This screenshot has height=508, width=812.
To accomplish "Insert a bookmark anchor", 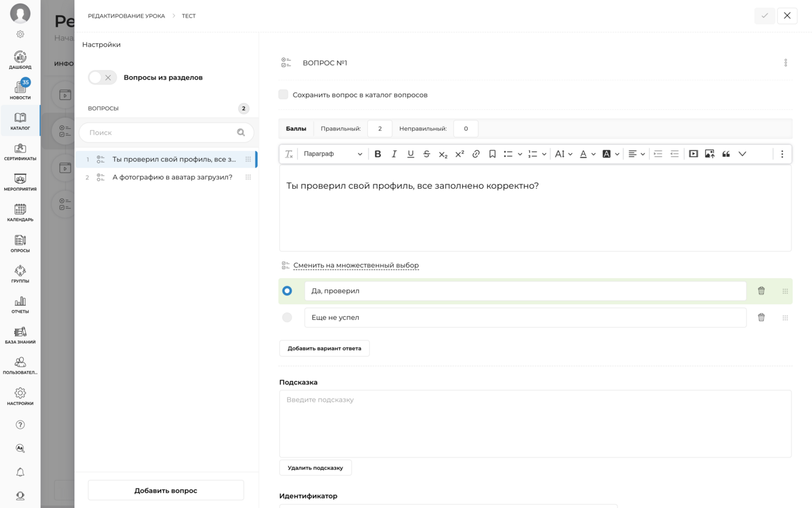I will coord(492,154).
